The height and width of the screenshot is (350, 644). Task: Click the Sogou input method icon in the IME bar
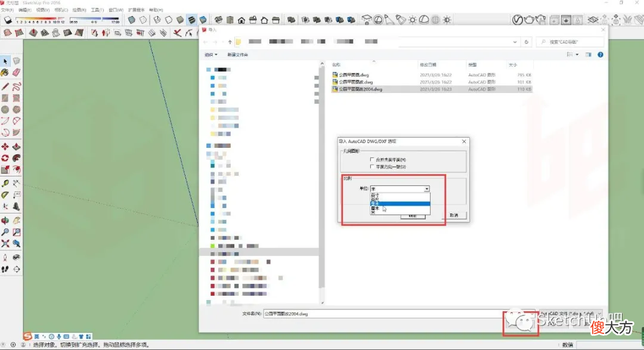coord(27,336)
